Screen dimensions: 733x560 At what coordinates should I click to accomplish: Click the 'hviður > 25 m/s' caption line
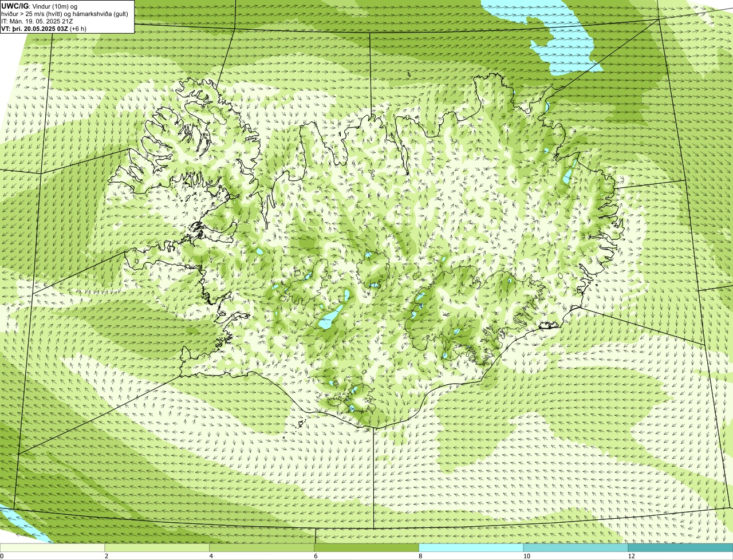click(65, 14)
